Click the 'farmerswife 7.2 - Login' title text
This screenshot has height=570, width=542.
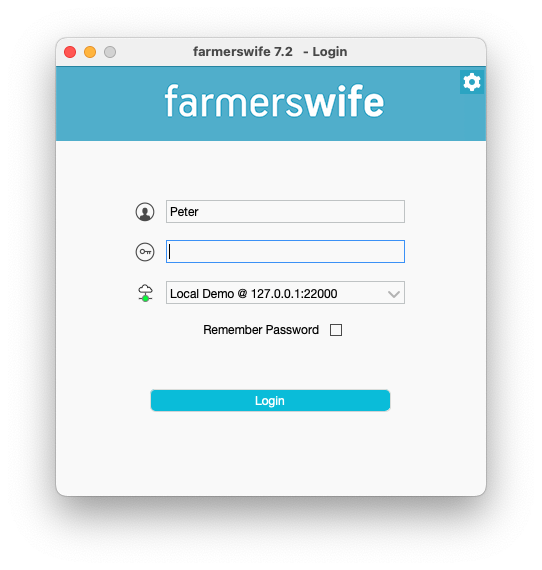point(270,52)
